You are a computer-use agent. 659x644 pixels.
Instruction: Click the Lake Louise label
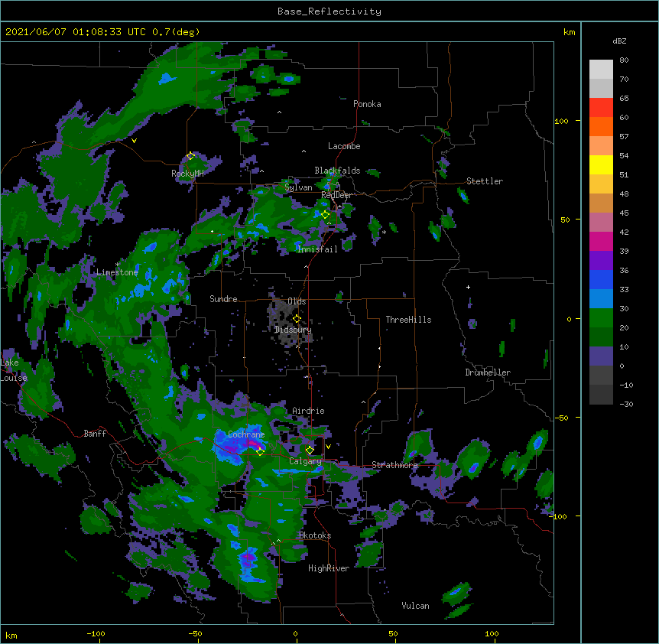coord(14,370)
